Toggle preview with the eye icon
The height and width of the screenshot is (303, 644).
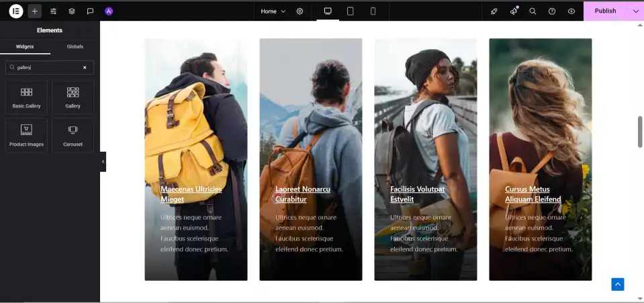571,11
